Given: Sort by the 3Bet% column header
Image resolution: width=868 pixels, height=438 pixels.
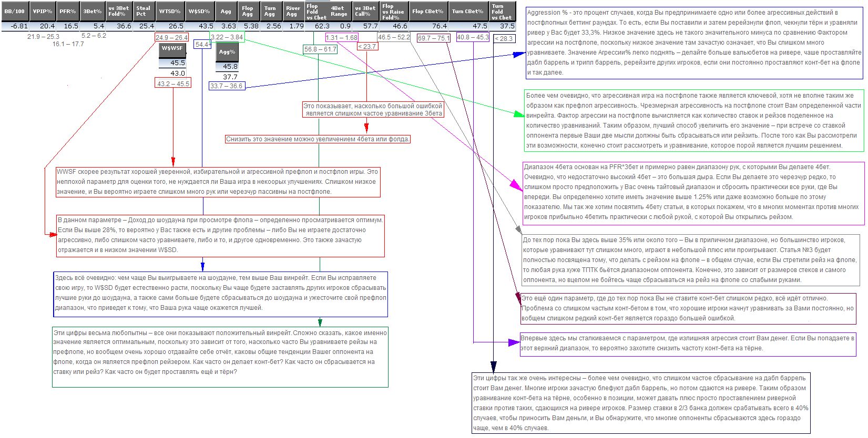Looking at the screenshot, I should coord(93,12).
